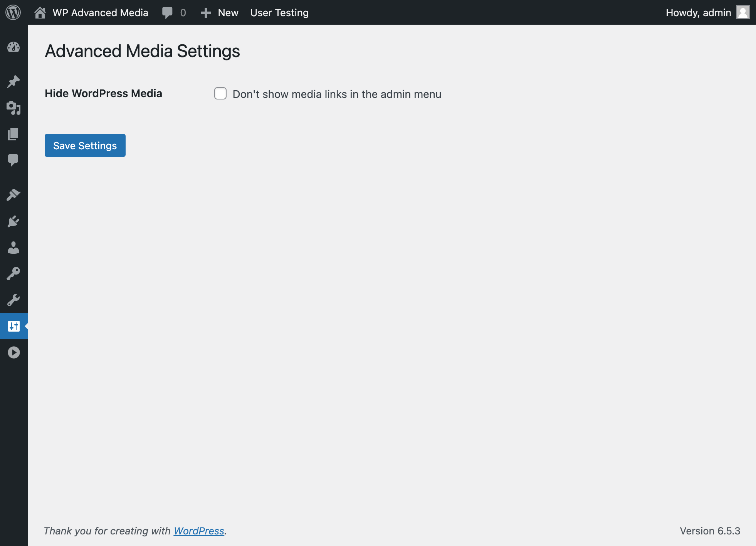The height and width of the screenshot is (546, 756).
Task: Select the highlighted Advanced Media sliders icon
Action: coord(13,326)
